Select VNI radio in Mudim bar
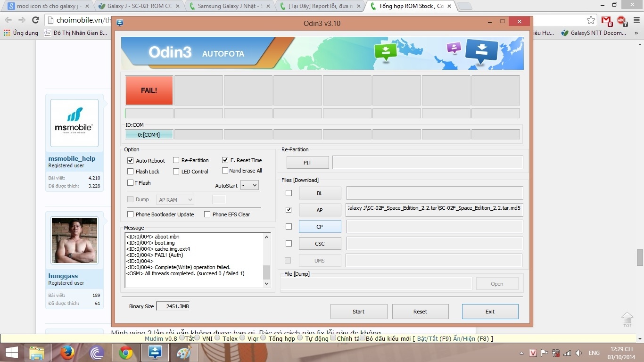The width and height of the screenshot is (644, 362). 198,338
